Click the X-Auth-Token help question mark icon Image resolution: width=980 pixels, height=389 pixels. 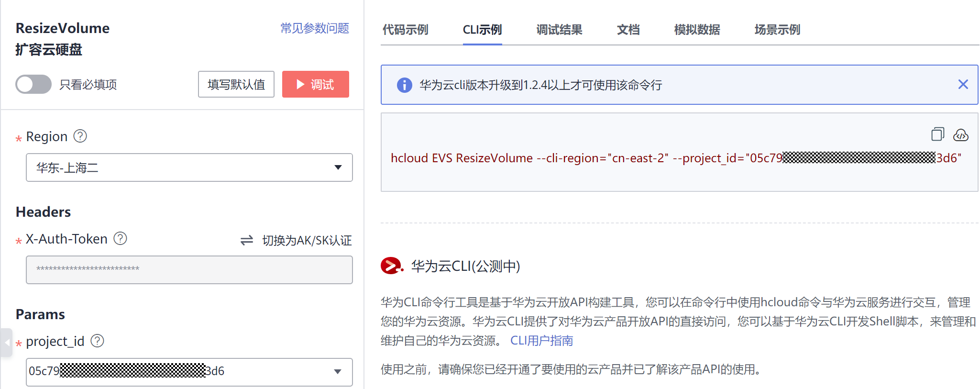[120, 238]
